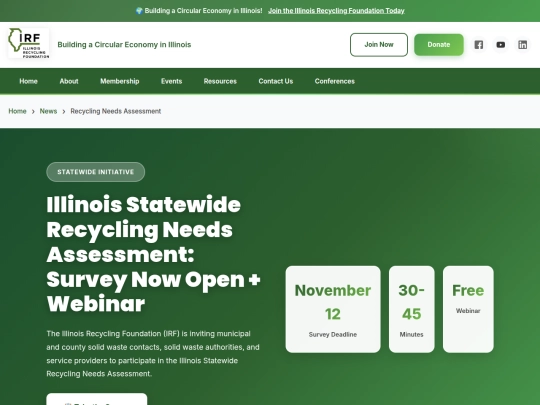Open the IRF LinkedIn page icon

click(523, 45)
